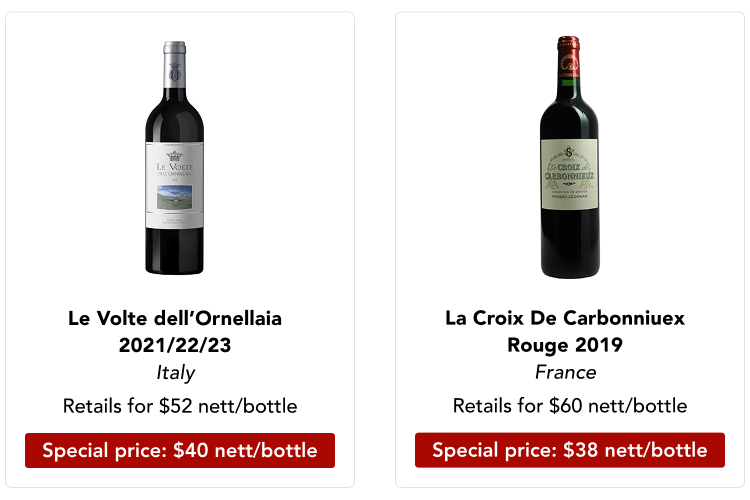
Task: Select the Italy country label
Action: (175, 373)
